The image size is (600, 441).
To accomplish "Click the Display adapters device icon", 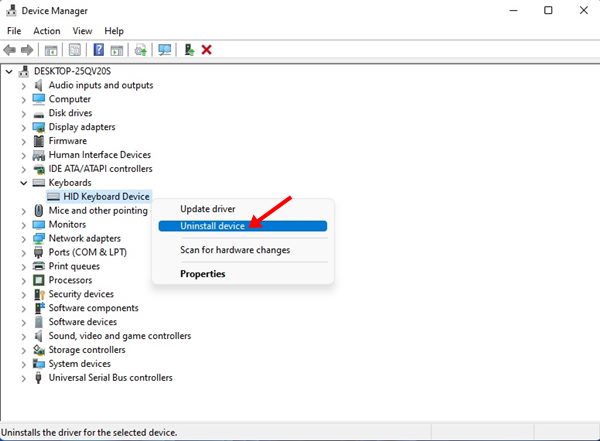I will tap(39, 127).
